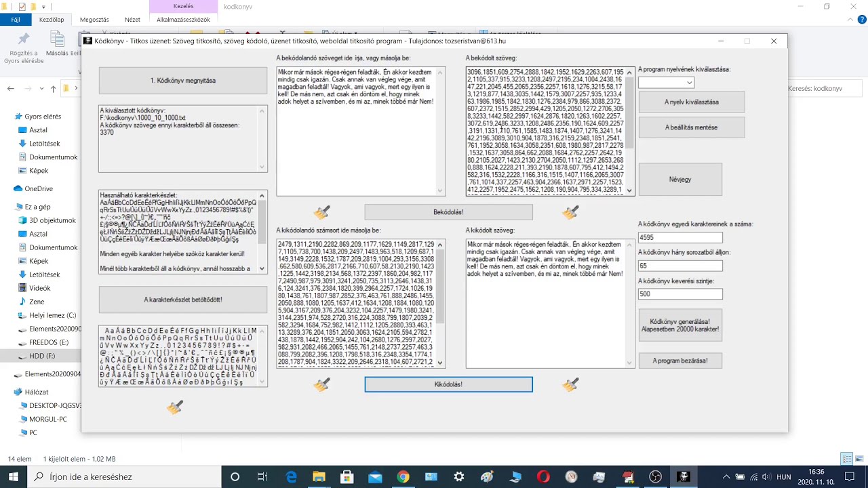
Task: Click the Rögzítés a Gyors elérésbe pin icon
Action: [x=24, y=39]
